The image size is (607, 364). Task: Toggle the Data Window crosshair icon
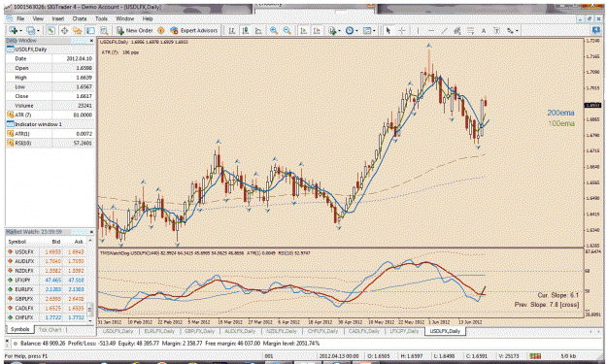pos(64,30)
